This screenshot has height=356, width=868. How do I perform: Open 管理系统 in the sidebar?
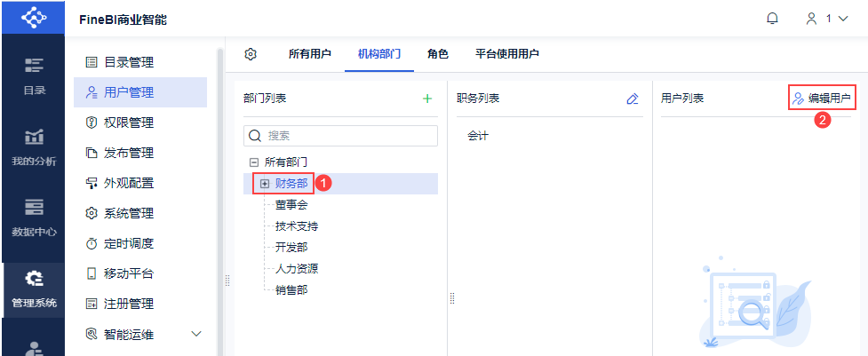35,289
